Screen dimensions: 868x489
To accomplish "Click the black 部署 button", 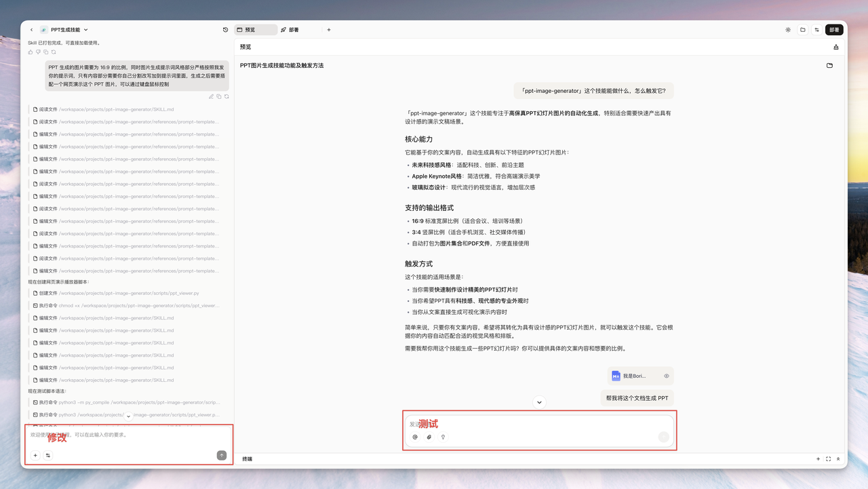I will [x=834, y=30].
